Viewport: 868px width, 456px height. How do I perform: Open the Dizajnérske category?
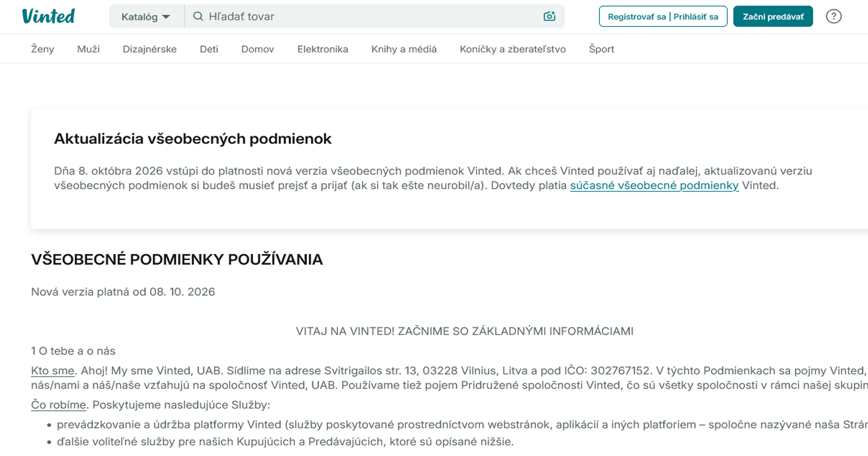(149, 49)
